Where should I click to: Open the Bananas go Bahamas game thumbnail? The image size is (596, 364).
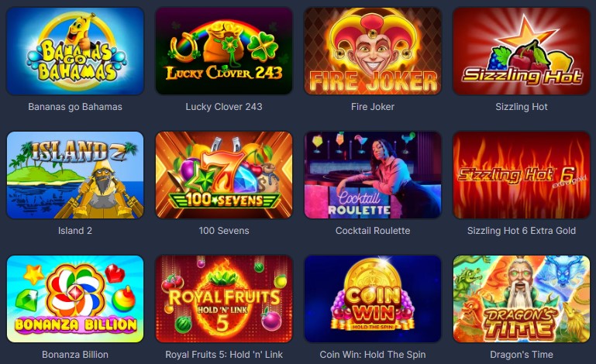[x=75, y=51]
